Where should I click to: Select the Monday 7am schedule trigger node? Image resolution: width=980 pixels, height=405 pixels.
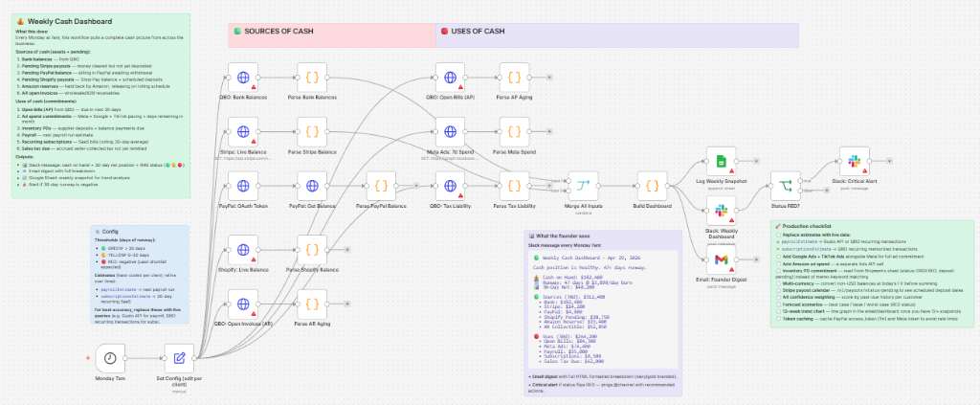pyautogui.click(x=111, y=358)
